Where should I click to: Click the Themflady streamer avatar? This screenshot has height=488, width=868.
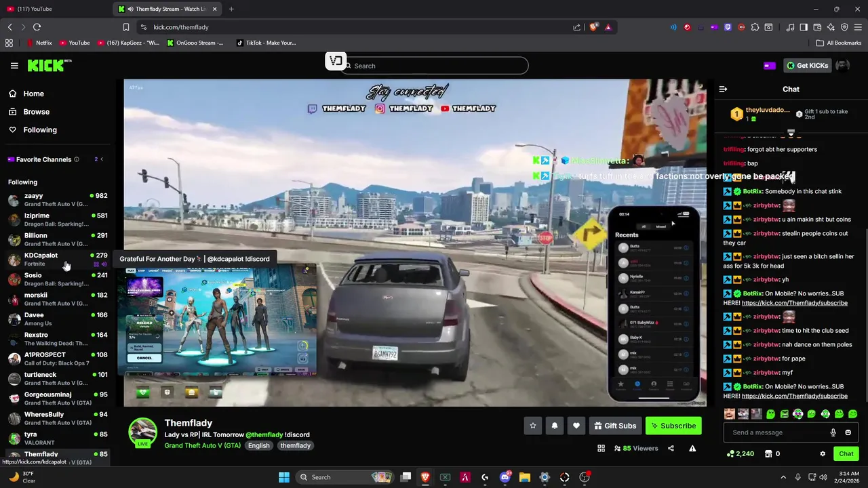pyautogui.click(x=143, y=433)
